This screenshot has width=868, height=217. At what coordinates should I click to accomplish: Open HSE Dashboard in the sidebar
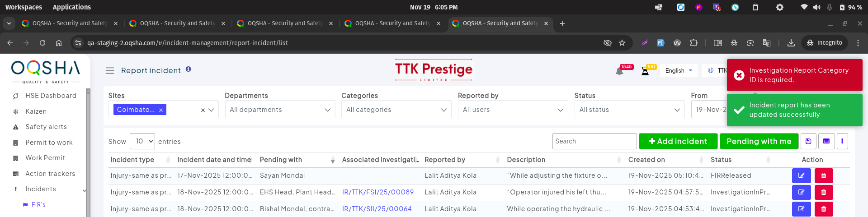pyautogui.click(x=51, y=96)
